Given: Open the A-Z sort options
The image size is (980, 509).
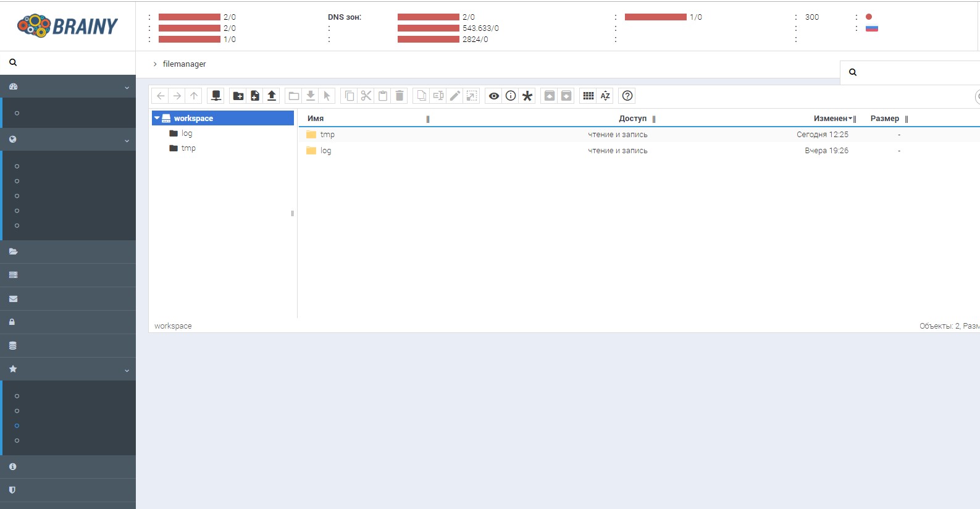Looking at the screenshot, I should pyautogui.click(x=605, y=96).
